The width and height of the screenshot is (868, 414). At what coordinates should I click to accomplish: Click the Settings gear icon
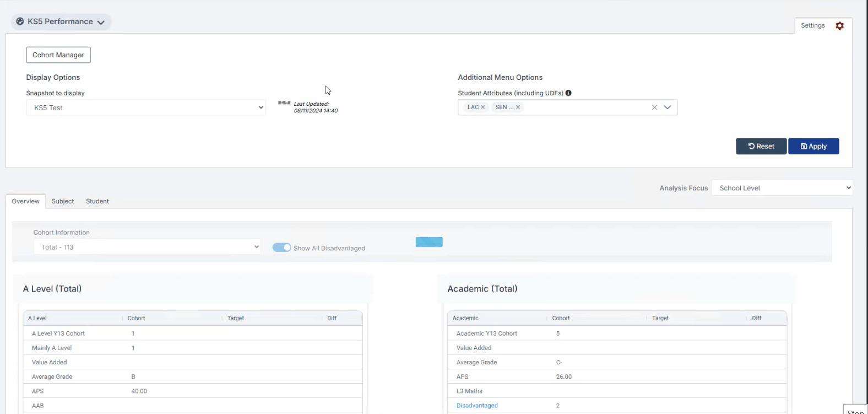coord(839,26)
